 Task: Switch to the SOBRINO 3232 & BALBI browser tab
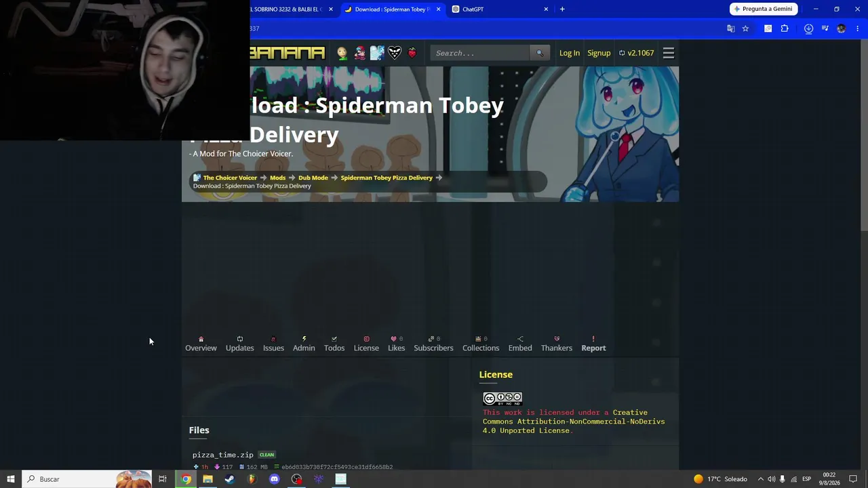[x=290, y=9]
